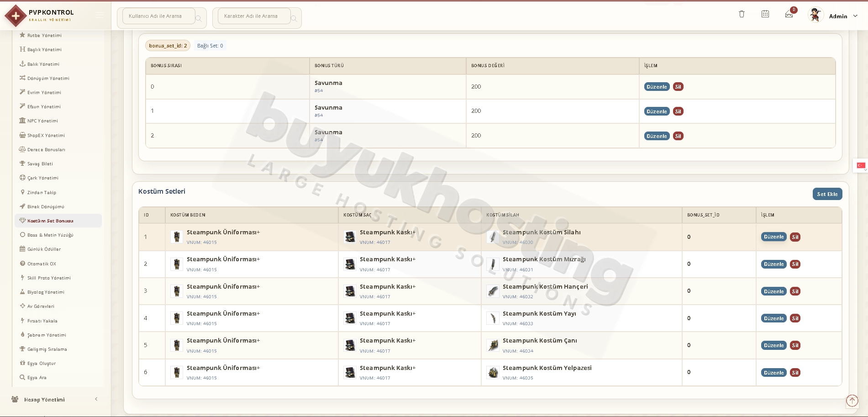Click the Eşya Ara magnifier icon
868x417 pixels.
pyautogui.click(x=22, y=377)
